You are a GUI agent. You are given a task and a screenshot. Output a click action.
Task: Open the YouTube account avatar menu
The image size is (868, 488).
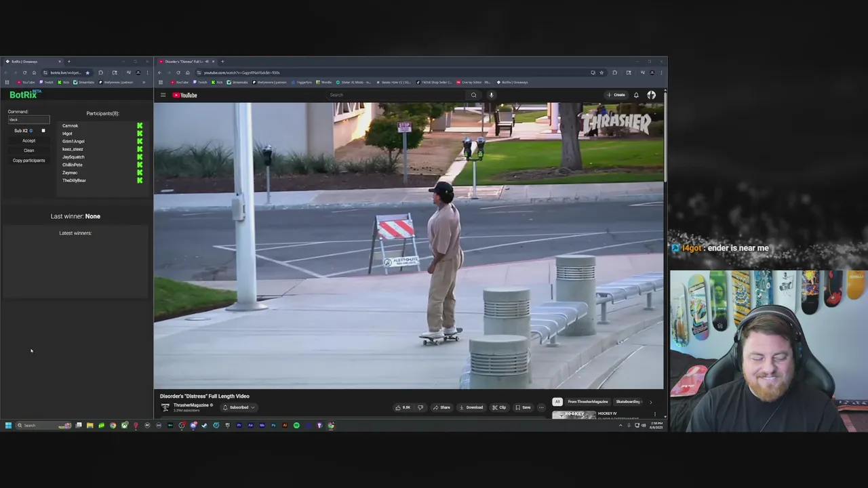(651, 95)
